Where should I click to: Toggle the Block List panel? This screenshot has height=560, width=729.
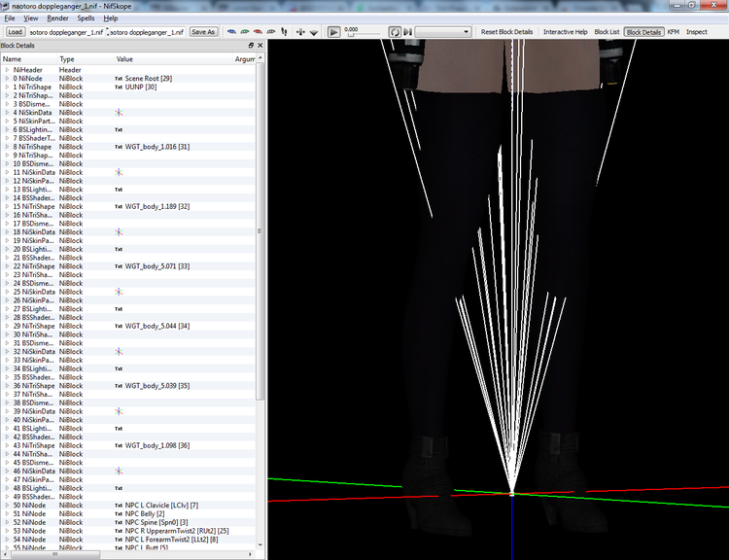pos(607,32)
